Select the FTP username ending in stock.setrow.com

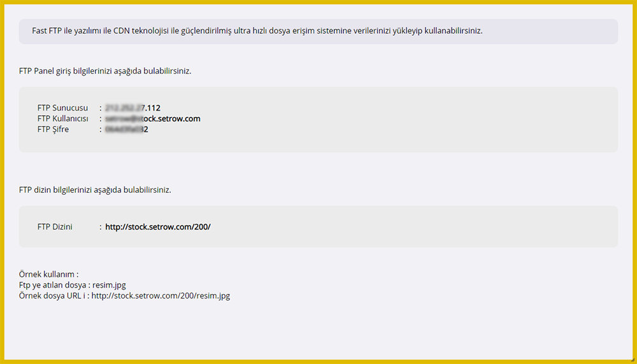coord(153,118)
